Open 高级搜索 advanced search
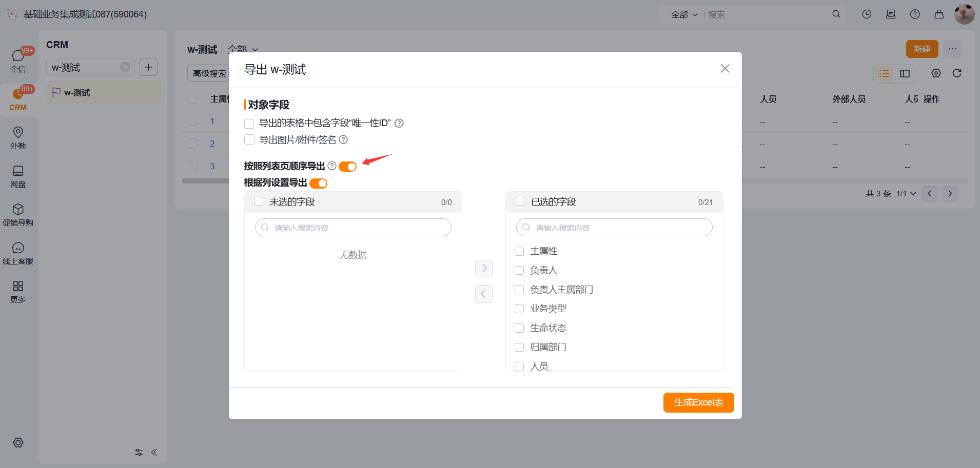 tap(209, 73)
